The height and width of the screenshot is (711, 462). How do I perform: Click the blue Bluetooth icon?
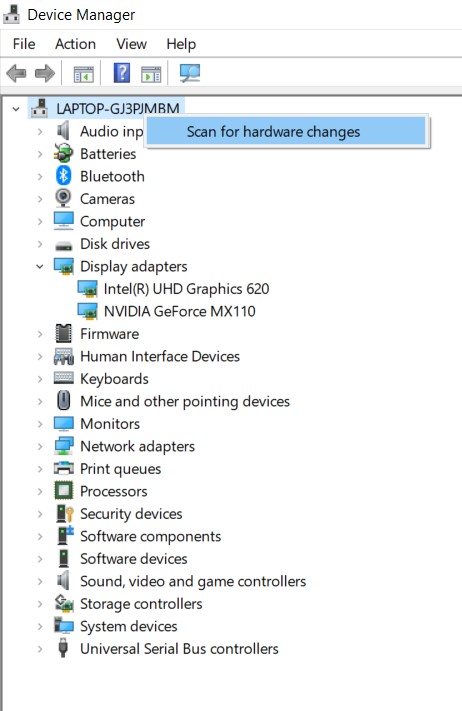click(63, 176)
